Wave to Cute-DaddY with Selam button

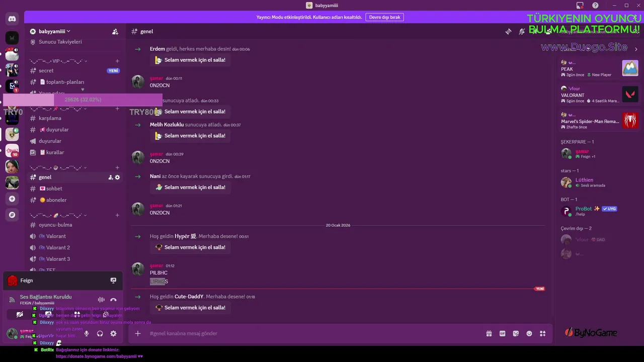[190, 308]
